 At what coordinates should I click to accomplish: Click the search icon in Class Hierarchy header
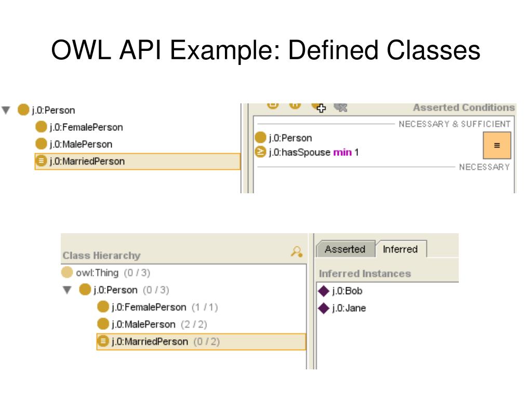click(297, 252)
